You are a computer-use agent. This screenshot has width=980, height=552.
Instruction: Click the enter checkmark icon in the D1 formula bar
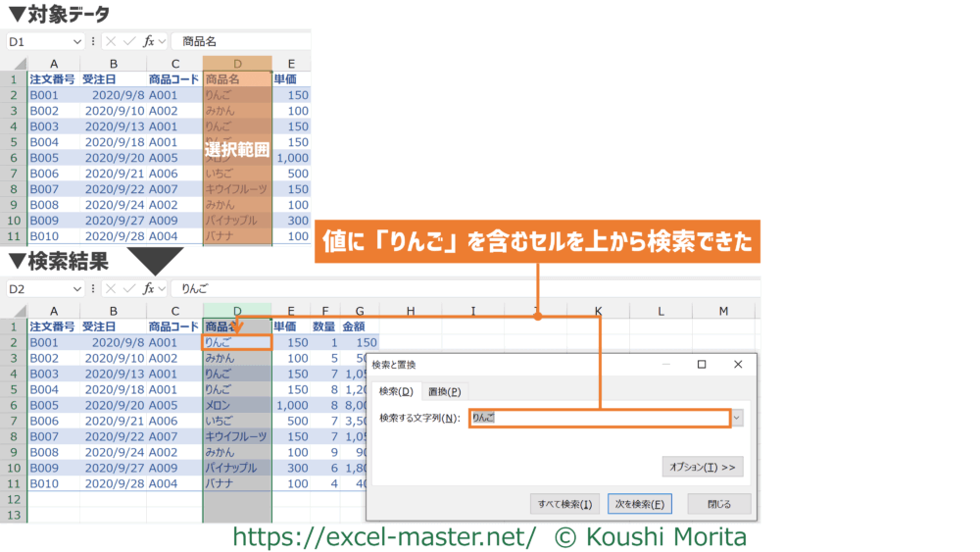click(129, 42)
